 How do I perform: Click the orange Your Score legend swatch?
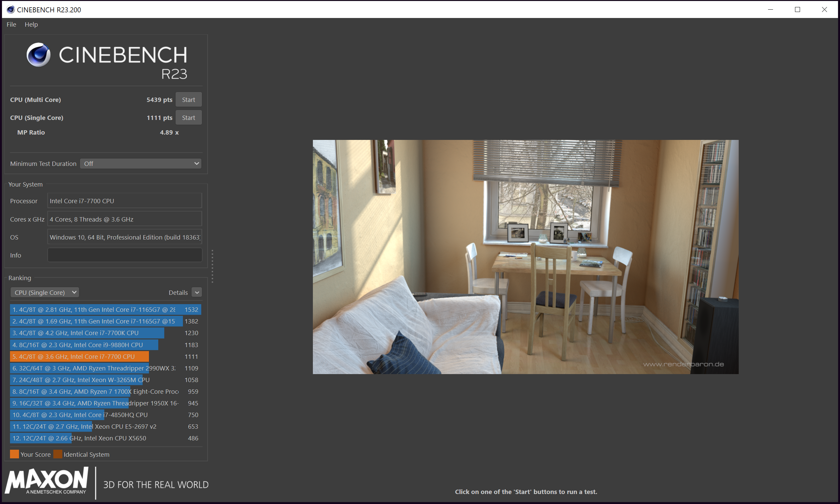(14, 454)
